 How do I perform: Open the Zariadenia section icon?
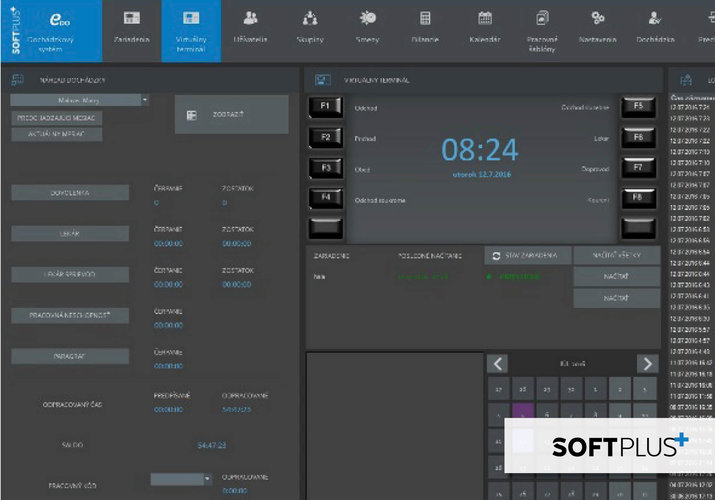coord(131,18)
